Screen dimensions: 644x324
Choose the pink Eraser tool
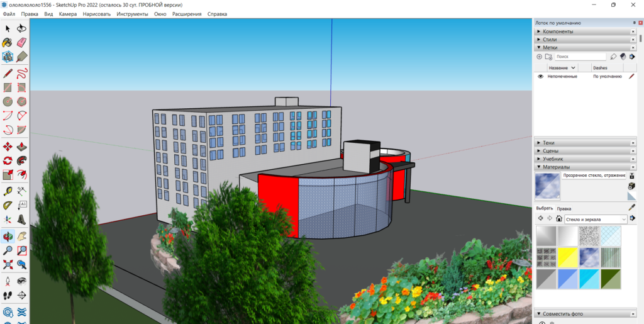click(x=22, y=42)
